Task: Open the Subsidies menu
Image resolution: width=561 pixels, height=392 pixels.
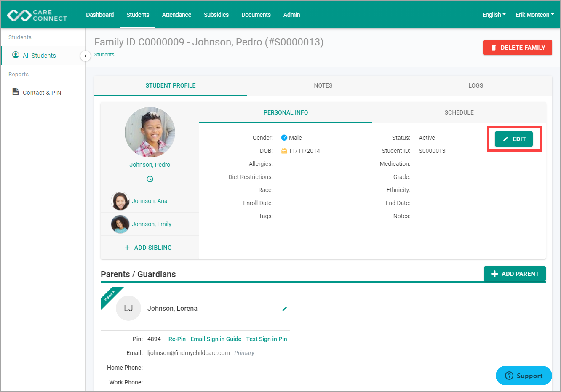Action: (x=216, y=15)
